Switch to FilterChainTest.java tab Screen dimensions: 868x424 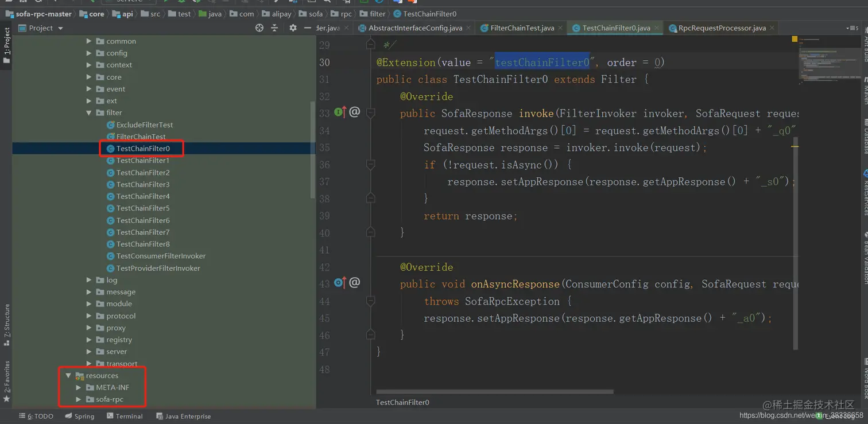tap(522, 28)
